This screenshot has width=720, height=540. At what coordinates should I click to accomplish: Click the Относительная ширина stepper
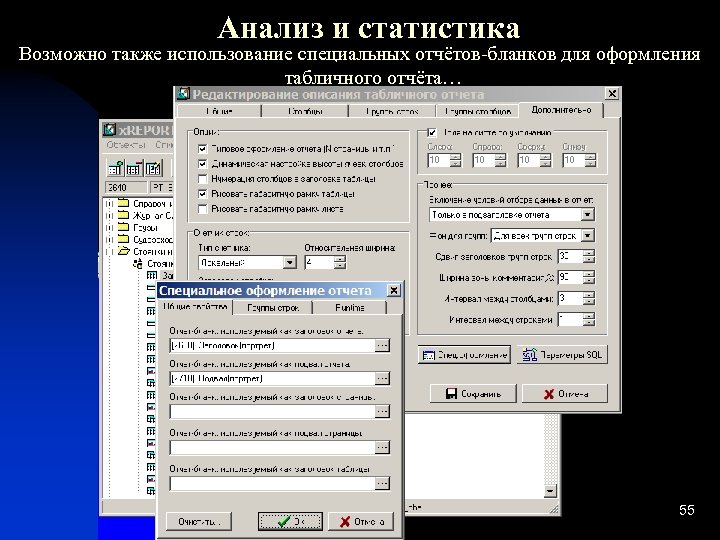(340, 262)
